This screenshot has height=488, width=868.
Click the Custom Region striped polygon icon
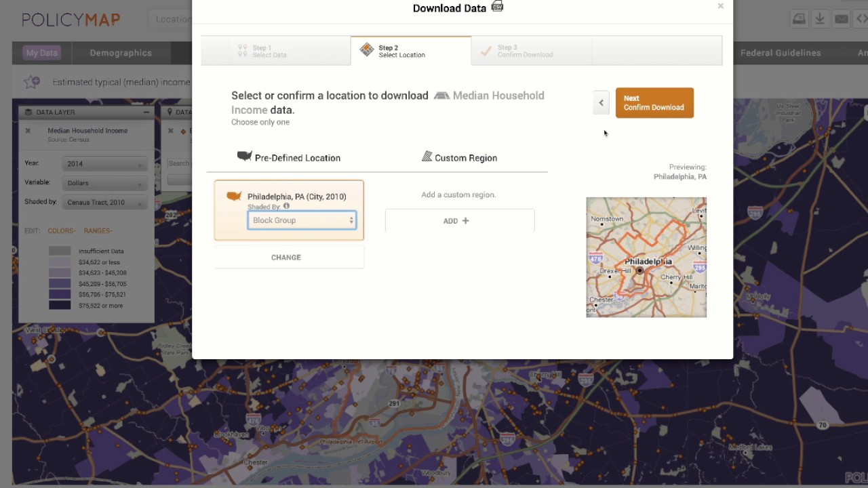427,157
